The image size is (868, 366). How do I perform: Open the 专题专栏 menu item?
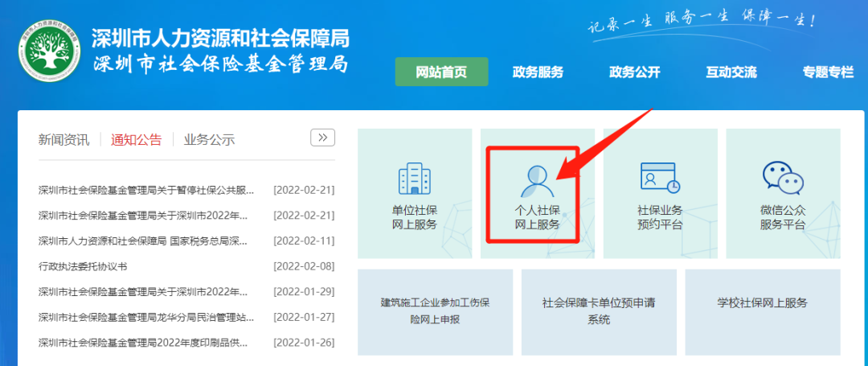pos(828,72)
